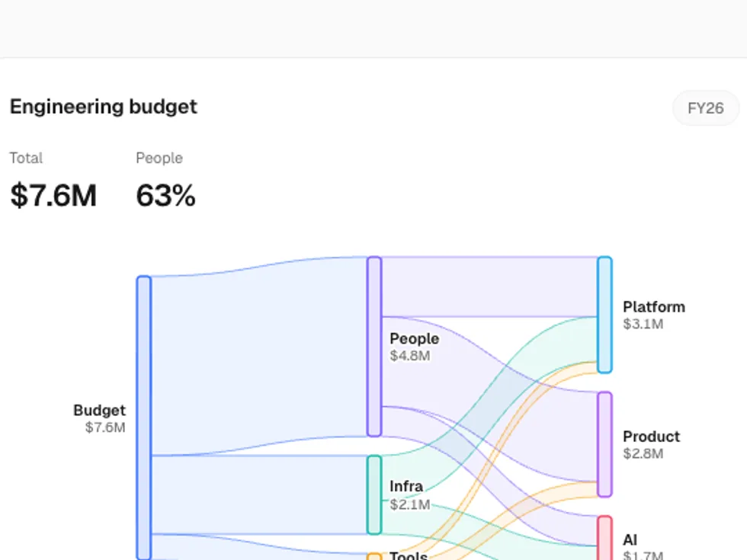Click the Budget $7.6M label
Viewport: 747px width, 560px height.
(100, 418)
